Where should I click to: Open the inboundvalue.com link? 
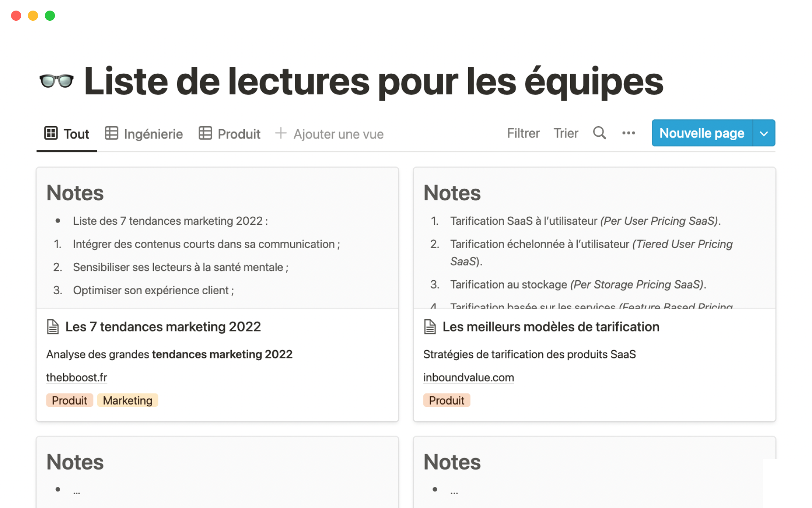(469, 377)
